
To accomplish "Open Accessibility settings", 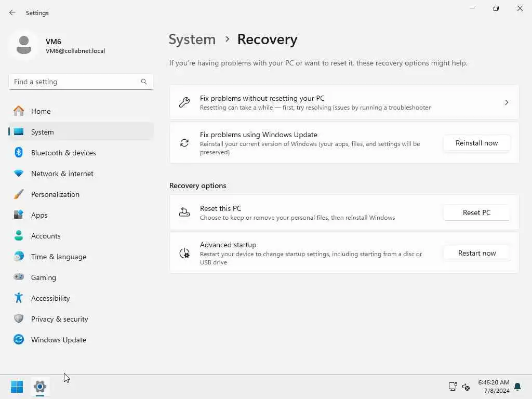I will pos(81,298).
